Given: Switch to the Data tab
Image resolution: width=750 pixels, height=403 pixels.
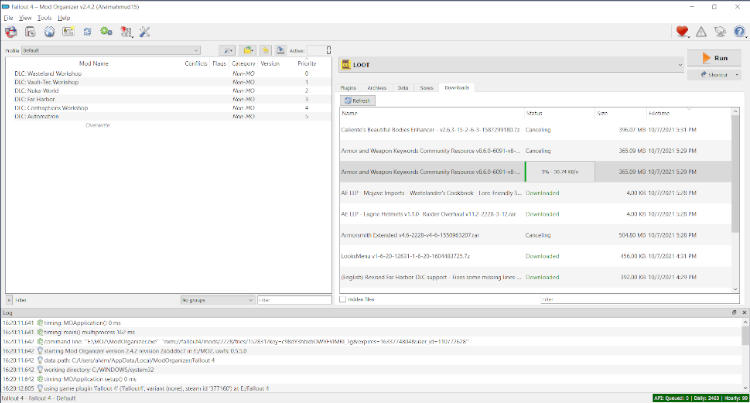Looking at the screenshot, I should coord(403,88).
